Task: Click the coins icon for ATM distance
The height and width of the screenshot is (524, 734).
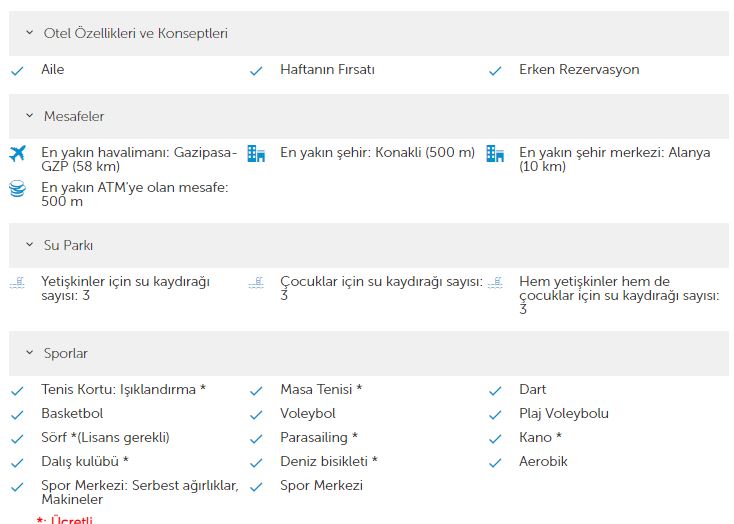Action: pyautogui.click(x=17, y=189)
